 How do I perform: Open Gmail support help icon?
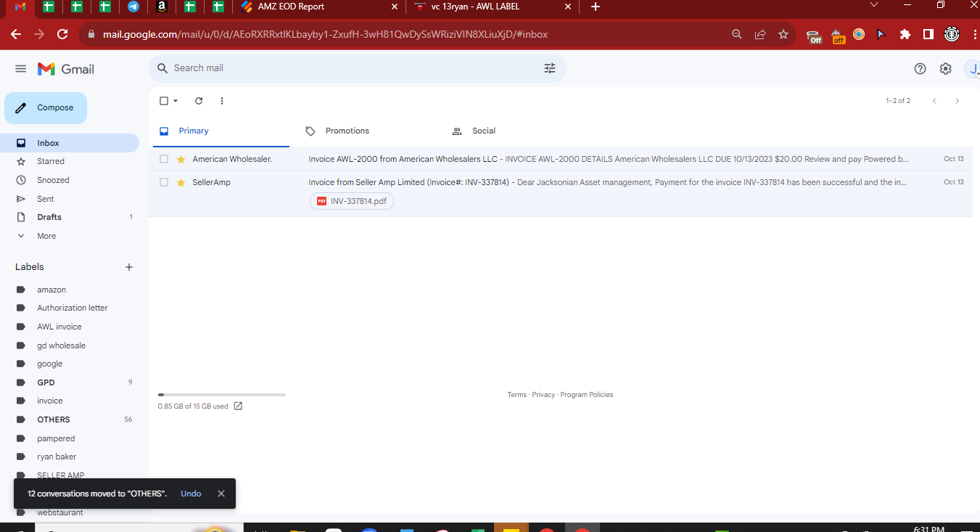[921, 69]
